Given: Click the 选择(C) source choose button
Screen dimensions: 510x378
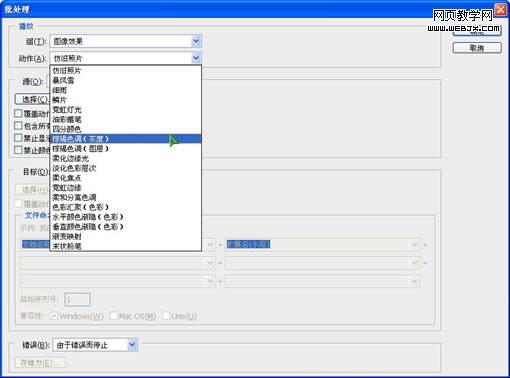Looking at the screenshot, I should (x=32, y=99).
